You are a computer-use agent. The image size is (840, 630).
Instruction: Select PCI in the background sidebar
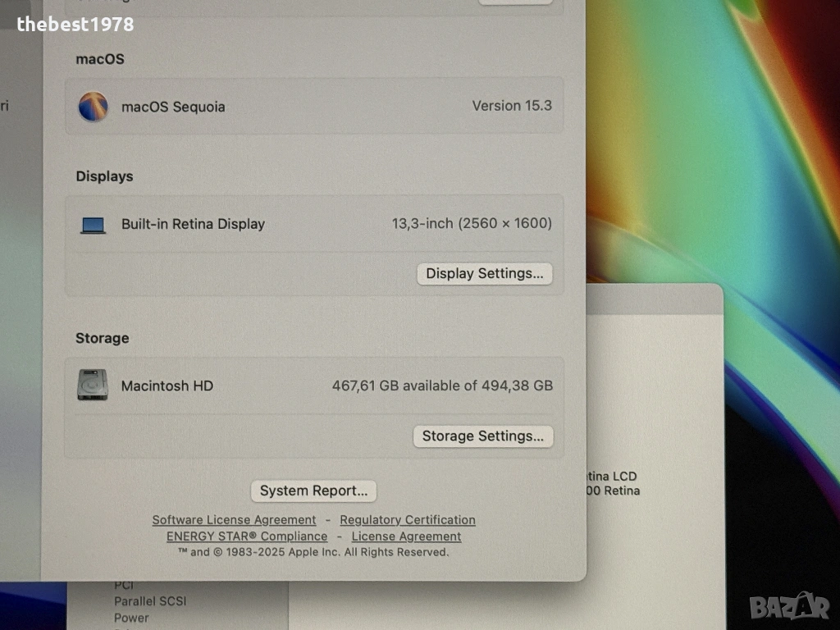(x=124, y=585)
